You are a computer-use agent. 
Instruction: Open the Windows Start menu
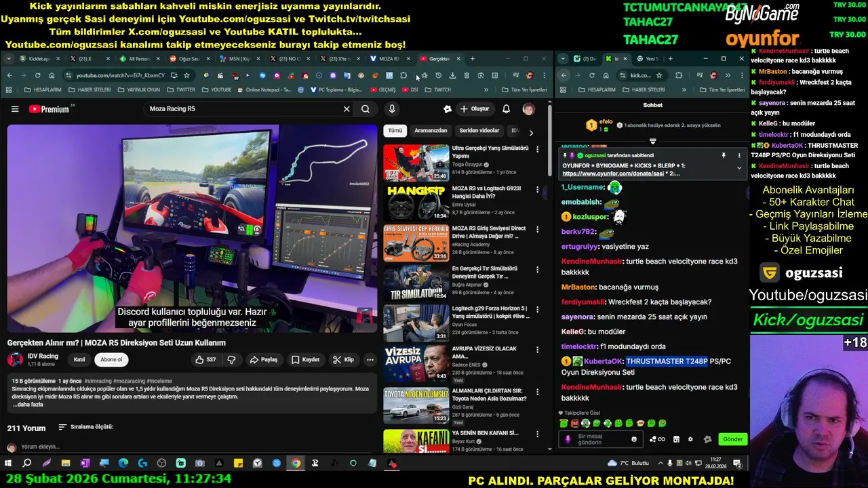pos(8,464)
